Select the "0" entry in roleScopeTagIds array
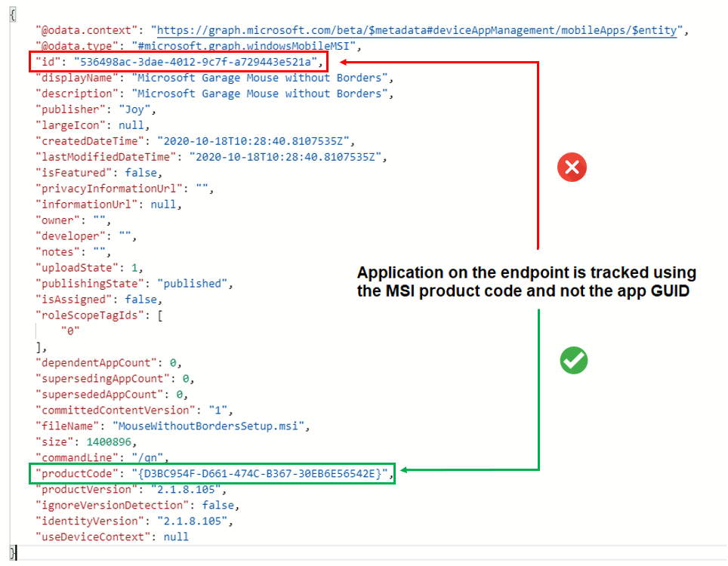The height and width of the screenshot is (566, 728). click(x=70, y=331)
